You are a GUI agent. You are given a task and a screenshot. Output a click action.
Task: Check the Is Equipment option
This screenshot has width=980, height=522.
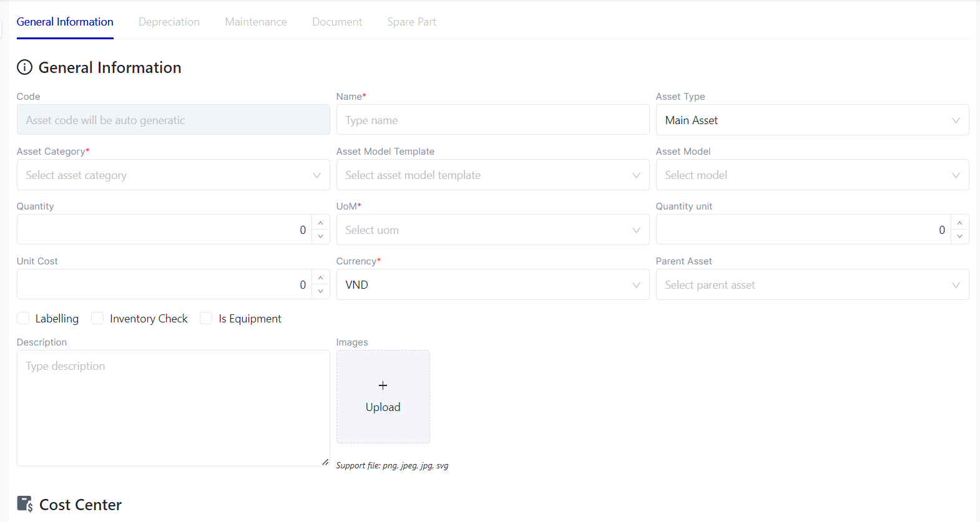[206, 319]
